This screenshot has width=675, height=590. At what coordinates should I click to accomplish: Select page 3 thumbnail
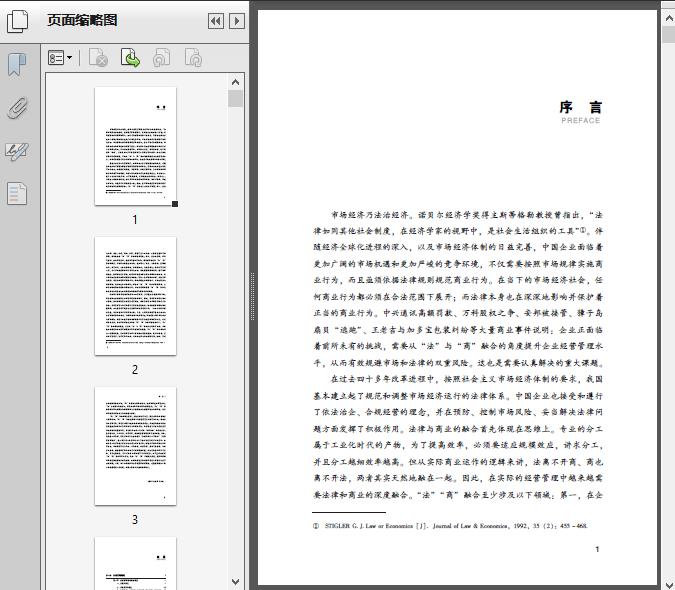coord(135,446)
